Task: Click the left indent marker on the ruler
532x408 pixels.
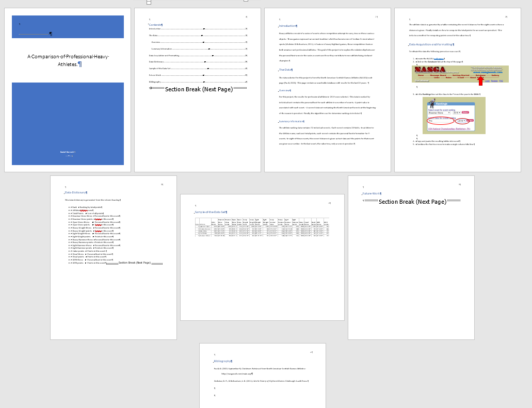Action: click(x=149, y=2)
